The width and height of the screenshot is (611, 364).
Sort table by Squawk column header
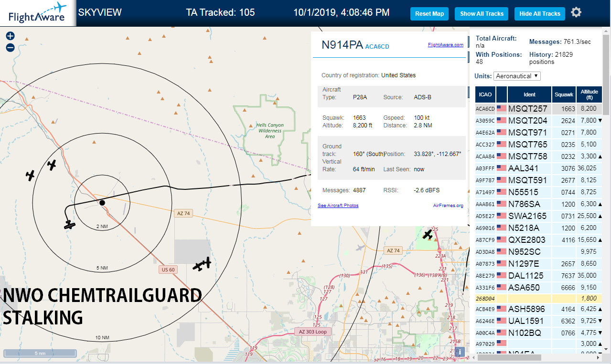coord(564,94)
